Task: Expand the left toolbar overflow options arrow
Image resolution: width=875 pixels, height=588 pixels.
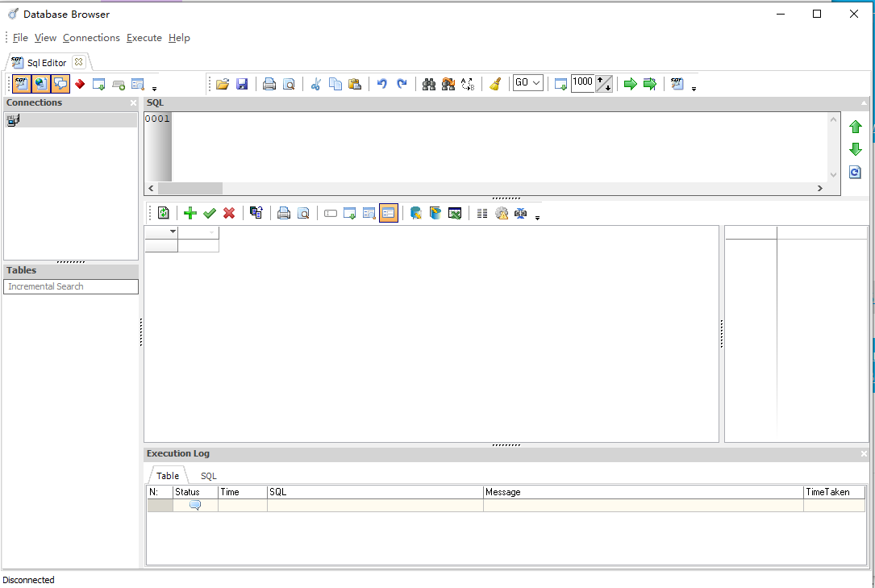Action: point(155,88)
